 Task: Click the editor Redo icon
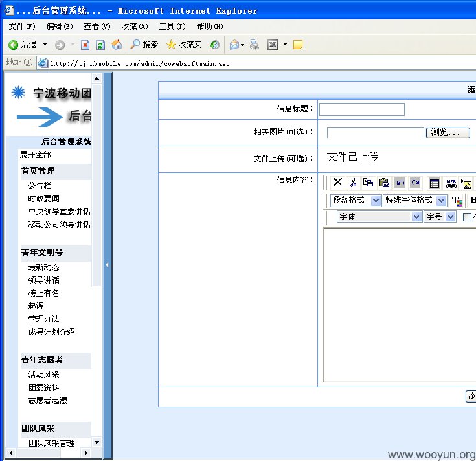[415, 183]
